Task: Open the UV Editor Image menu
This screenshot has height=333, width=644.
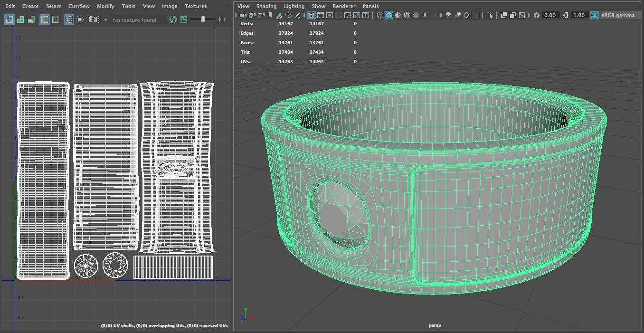Action: [x=170, y=6]
